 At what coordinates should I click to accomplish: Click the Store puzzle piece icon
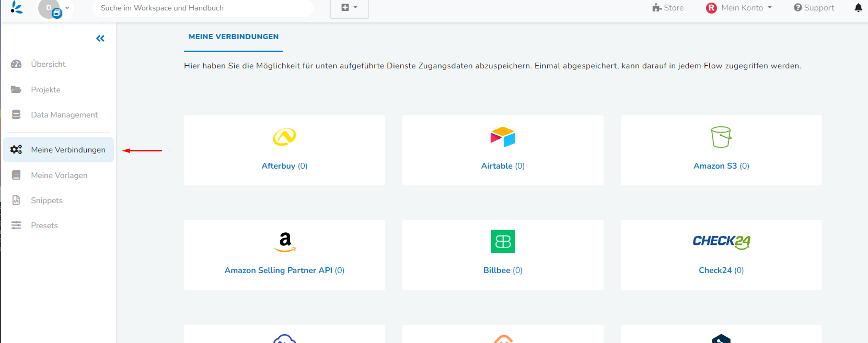pyautogui.click(x=657, y=8)
